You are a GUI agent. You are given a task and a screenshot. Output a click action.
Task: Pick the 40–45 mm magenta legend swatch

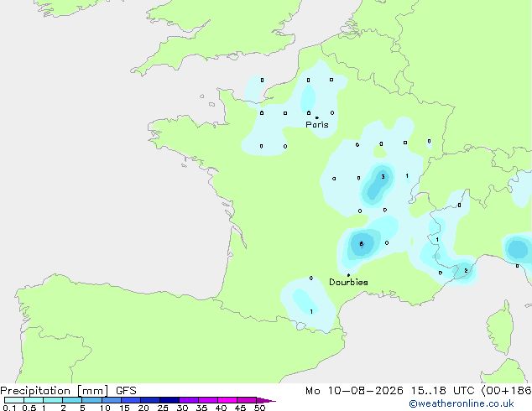(227, 400)
